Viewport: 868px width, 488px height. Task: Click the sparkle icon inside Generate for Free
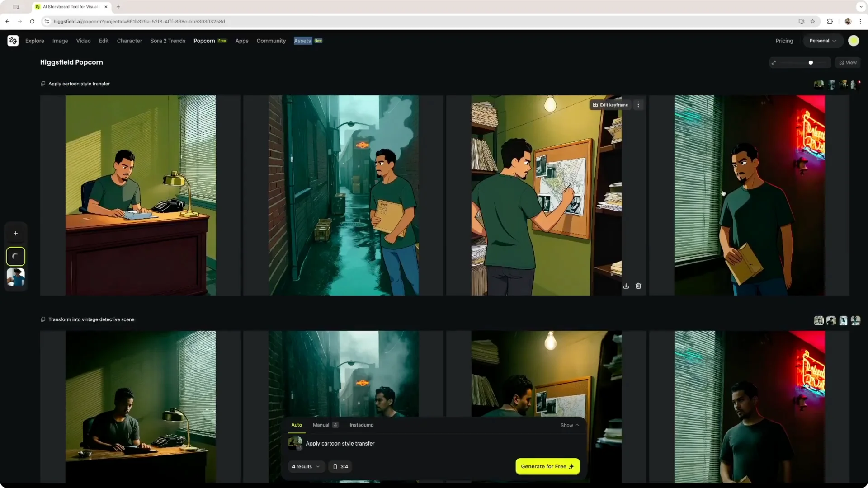(571, 466)
